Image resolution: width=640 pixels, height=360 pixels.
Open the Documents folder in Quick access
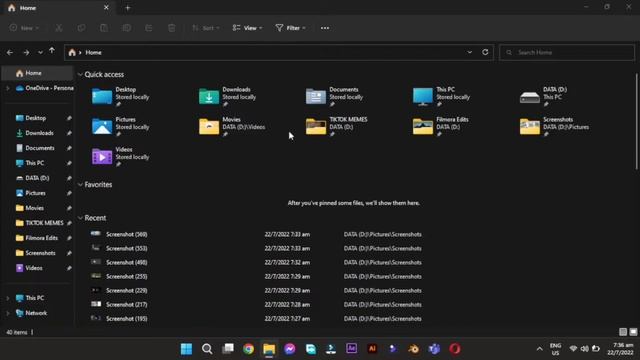click(335, 97)
